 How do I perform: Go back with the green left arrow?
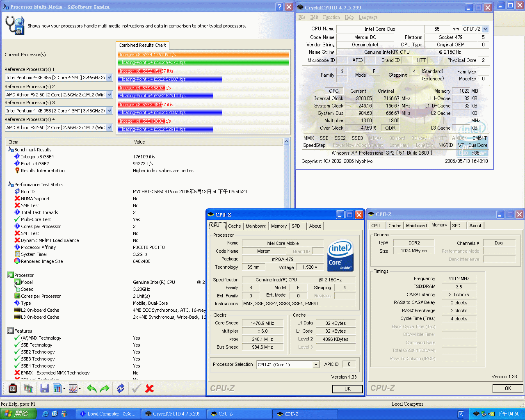92,388
